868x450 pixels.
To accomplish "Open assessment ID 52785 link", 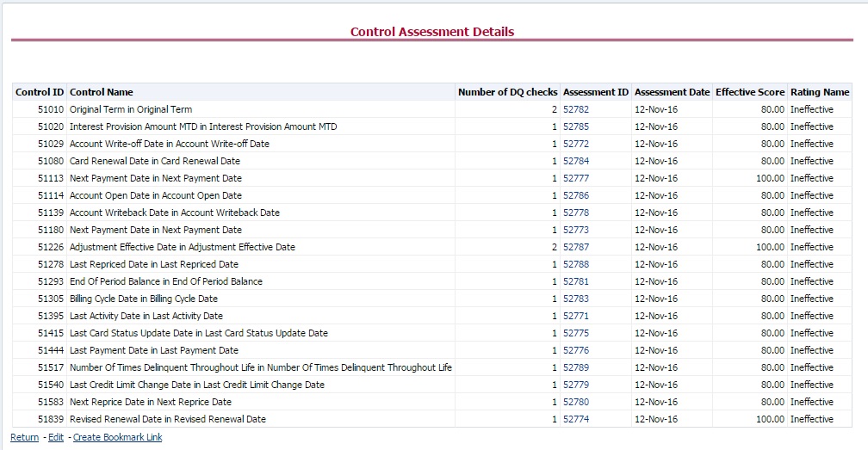I will (576, 126).
